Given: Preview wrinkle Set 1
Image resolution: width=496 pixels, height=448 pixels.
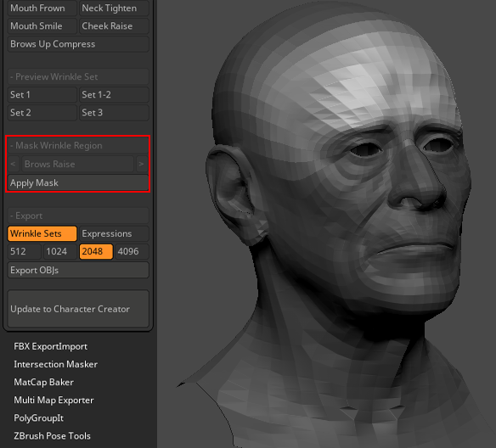Looking at the screenshot, I should point(42,94).
